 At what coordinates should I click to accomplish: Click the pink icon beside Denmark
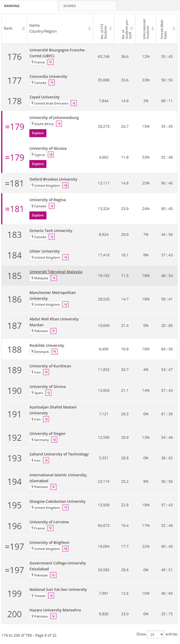55,352
